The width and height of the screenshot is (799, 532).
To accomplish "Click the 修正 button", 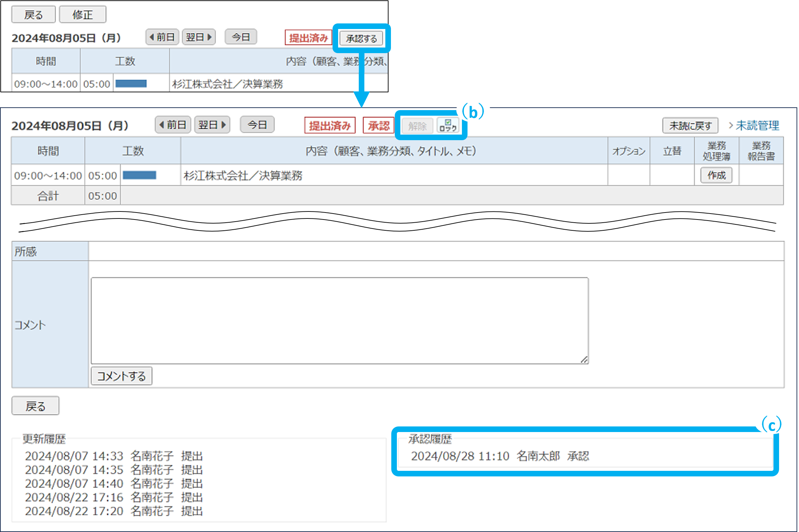I will pos(83,15).
